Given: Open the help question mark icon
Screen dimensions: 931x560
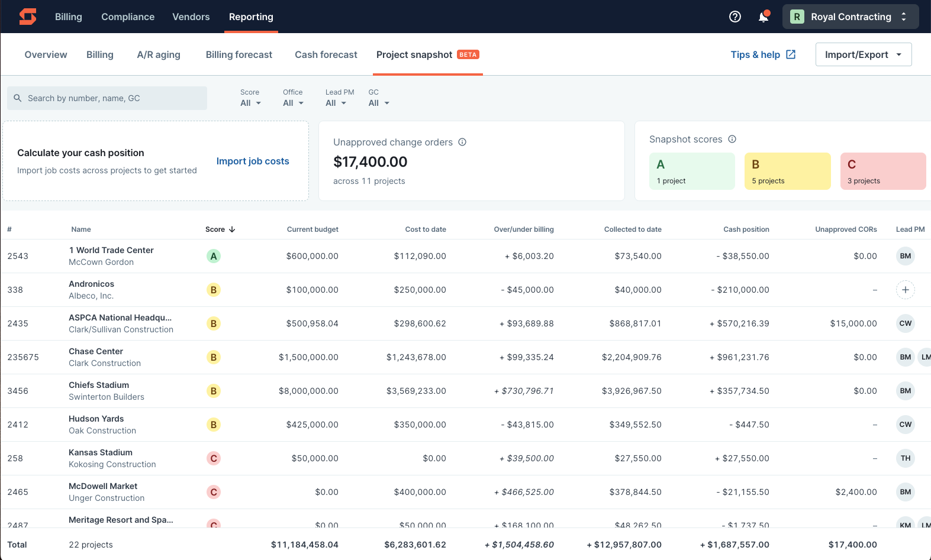Looking at the screenshot, I should (x=735, y=17).
